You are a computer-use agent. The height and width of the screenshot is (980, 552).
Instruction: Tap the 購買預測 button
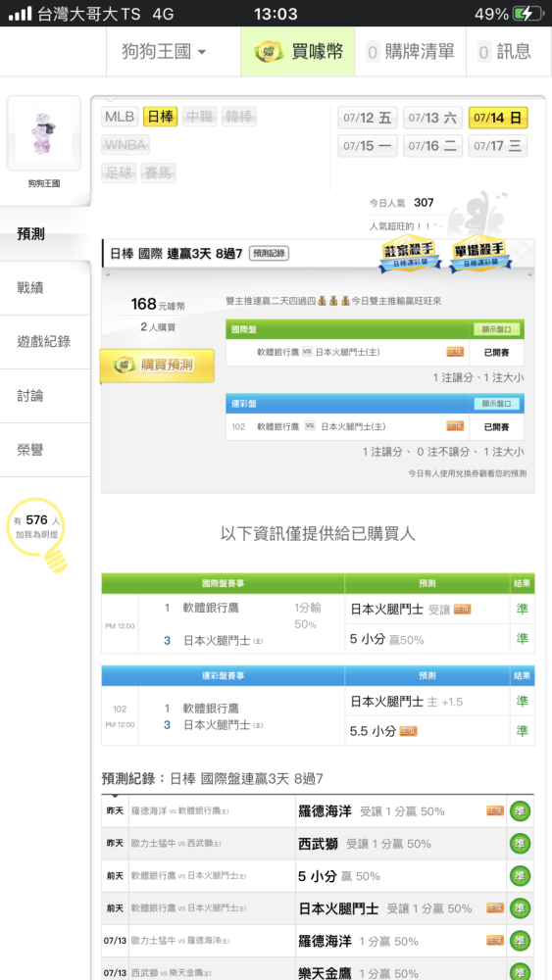pos(157,366)
